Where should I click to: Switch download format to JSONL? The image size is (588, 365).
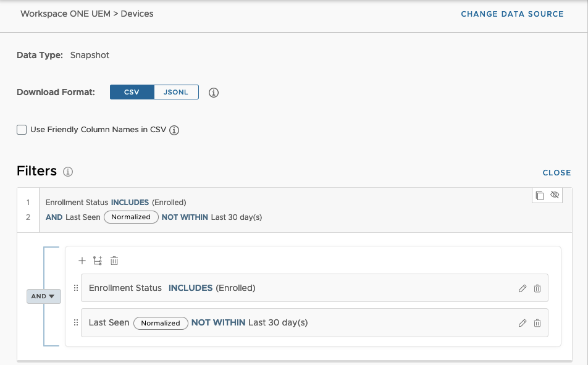pyautogui.click(x=176, y=91)
